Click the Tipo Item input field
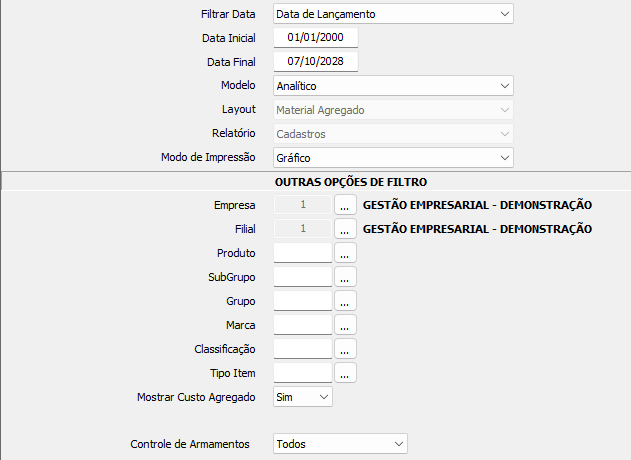 pos(302,373)
